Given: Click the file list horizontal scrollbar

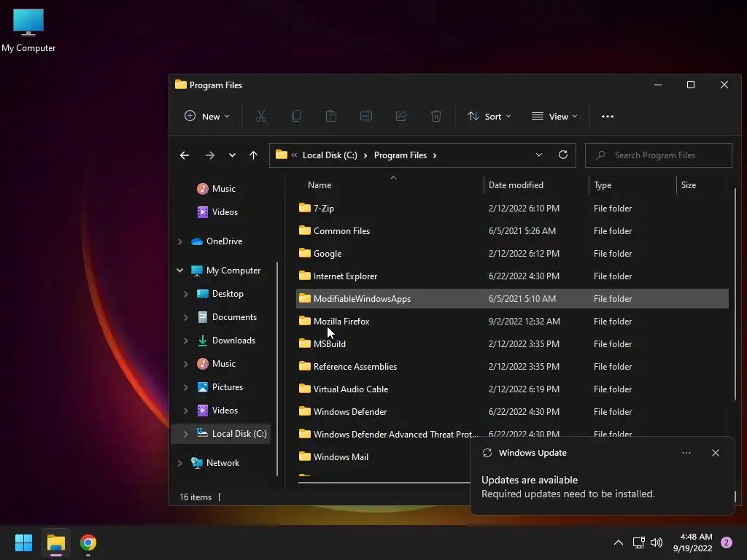Looking at the screenshot, I should (384, 483).
